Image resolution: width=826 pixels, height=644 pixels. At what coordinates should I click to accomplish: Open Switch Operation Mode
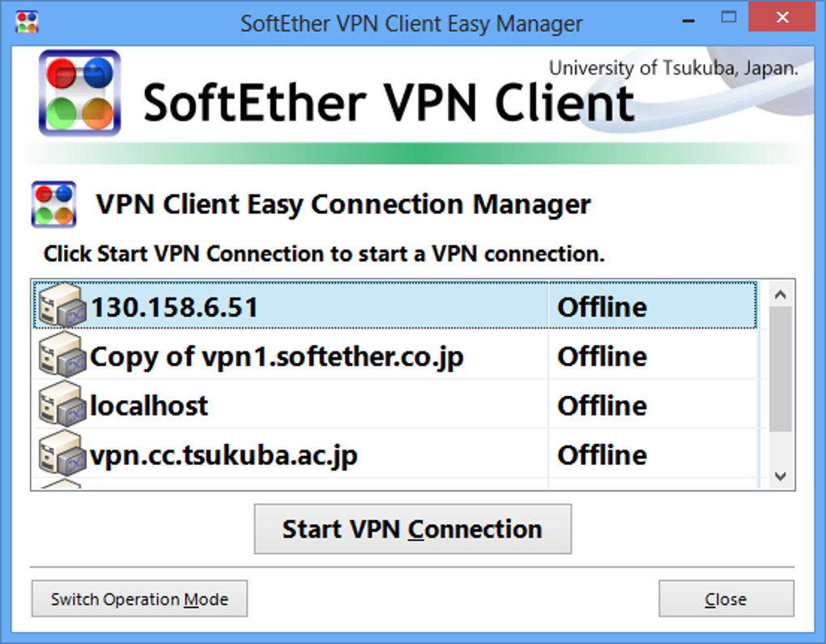pos(138,599)
